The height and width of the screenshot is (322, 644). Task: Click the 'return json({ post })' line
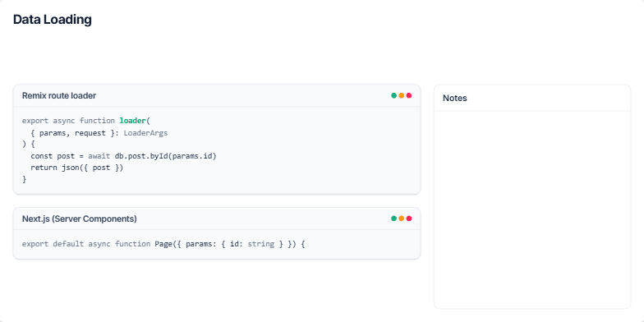point(77,168)
